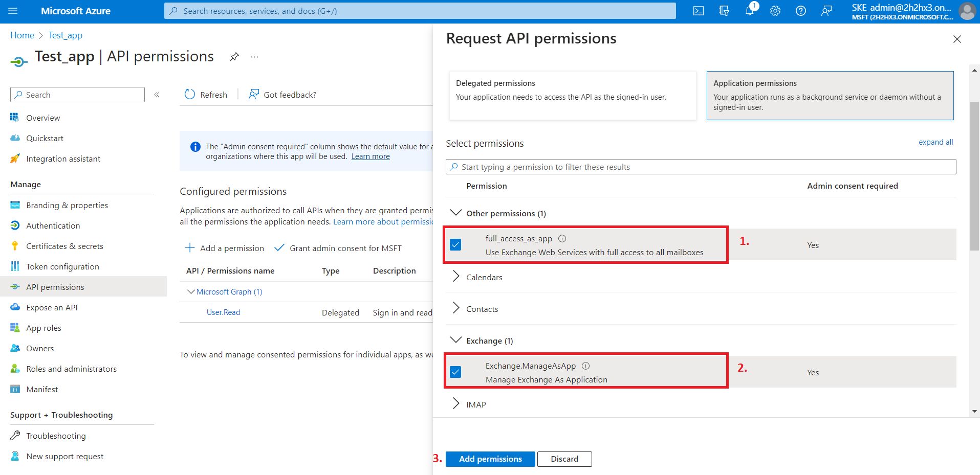Viewport: 980px width, 475px height.
Task: Expand the IMAP permission group
Action: (x=456, y=404)
